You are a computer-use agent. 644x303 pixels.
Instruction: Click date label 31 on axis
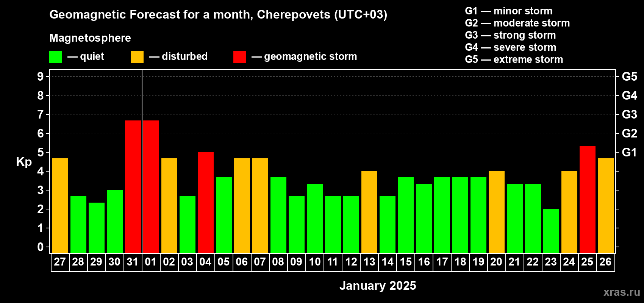tap(133, 262)
